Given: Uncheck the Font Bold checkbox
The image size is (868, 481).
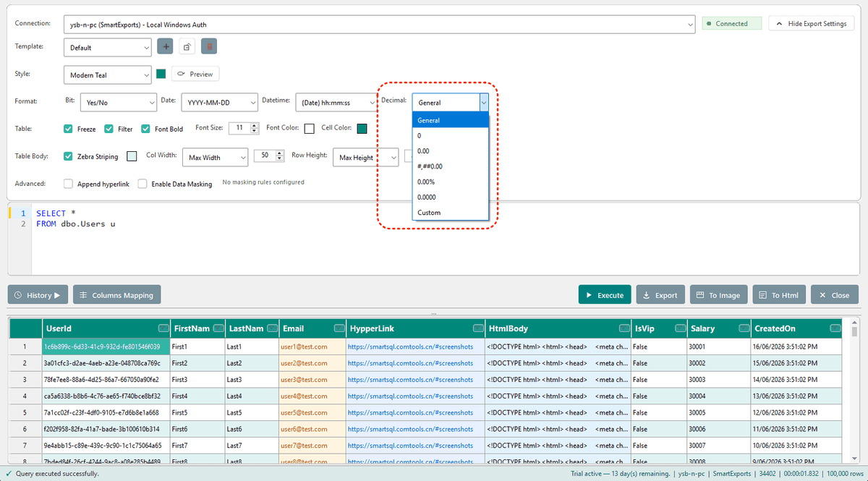Looking at the screenshot, I should pyautogui.click(x=145, y=129).
